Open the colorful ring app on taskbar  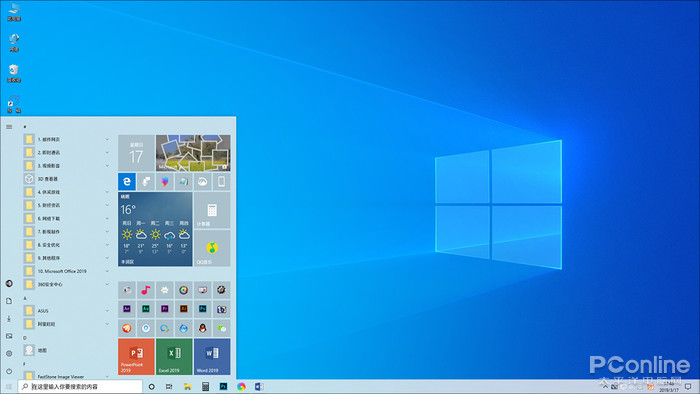pos(241,386)
